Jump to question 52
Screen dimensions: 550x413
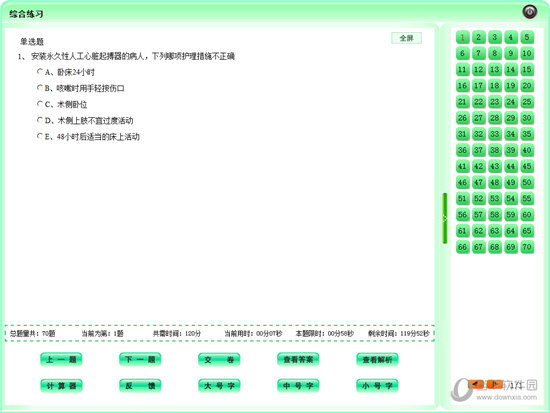[478, 199]
